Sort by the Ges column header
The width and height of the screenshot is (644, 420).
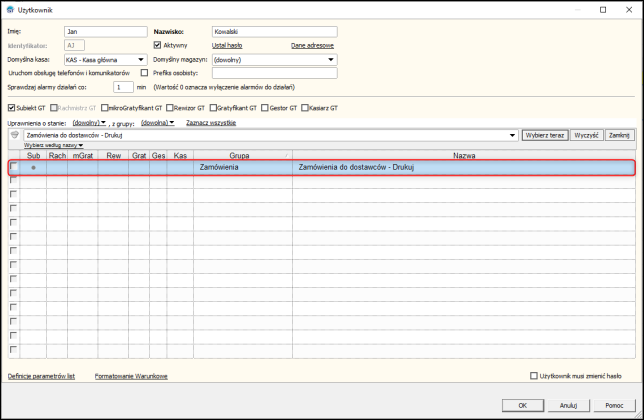coord(158,156)
